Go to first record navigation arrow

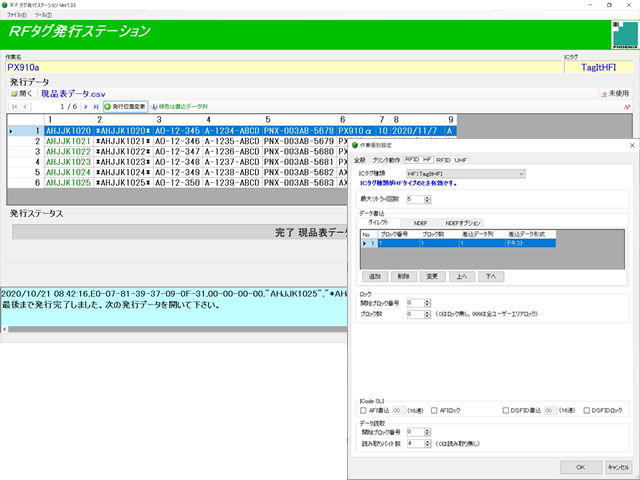pyautogui.click(x=15, y=107)
